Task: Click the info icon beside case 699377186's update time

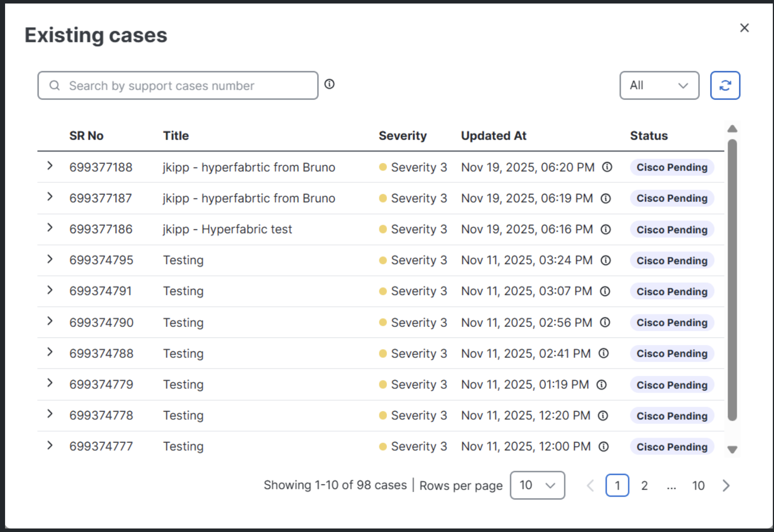Action: pos(605,229)
